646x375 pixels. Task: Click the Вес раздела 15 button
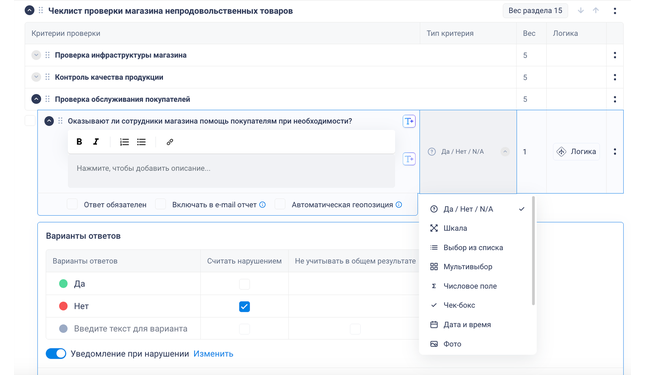coord(535,11)
